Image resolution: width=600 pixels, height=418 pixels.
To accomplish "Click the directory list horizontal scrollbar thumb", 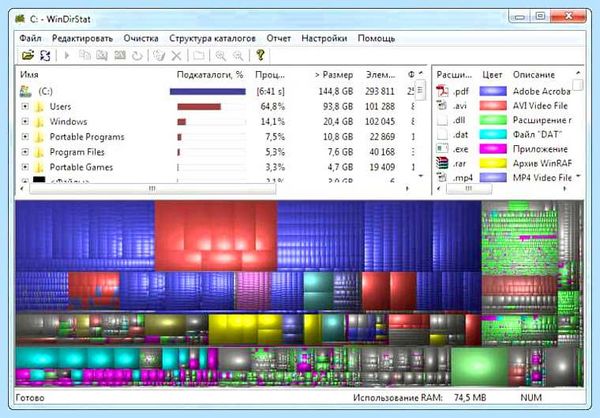I will point(152,188).
